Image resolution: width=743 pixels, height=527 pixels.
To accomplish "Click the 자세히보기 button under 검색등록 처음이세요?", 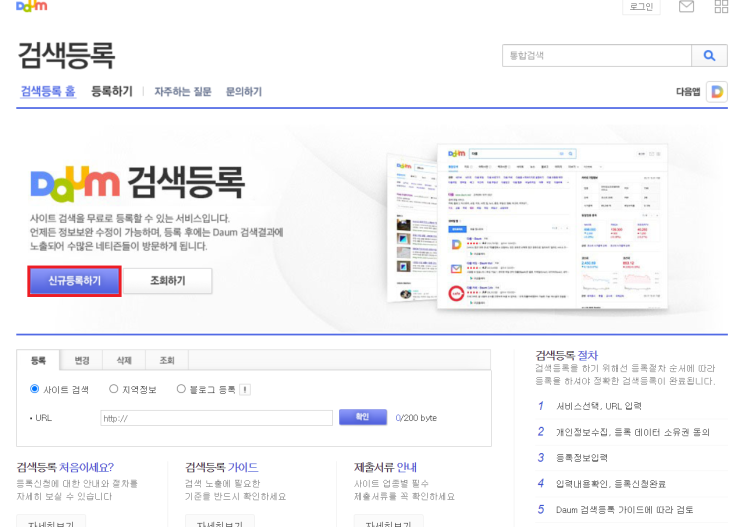I will click(51, 521).
